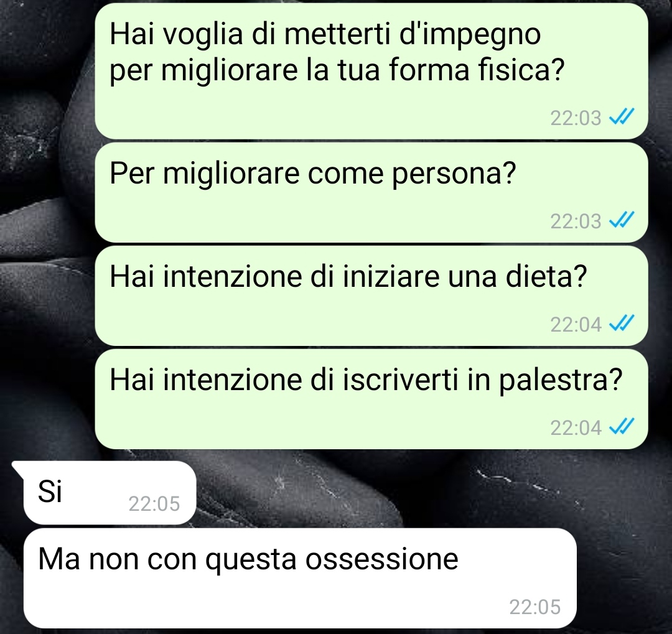Tap the read receipt ticks on the 'forma fisica' message
672x634 pixels.
tap(622, 116)
